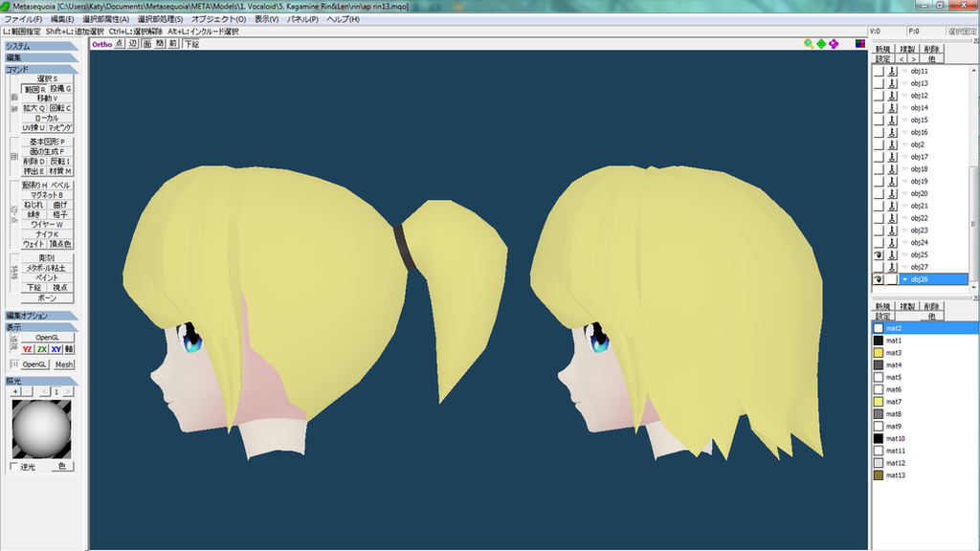Click the Mesh display button
The width and height of the screenshot is (980, 551).
(x=64, y=364)
